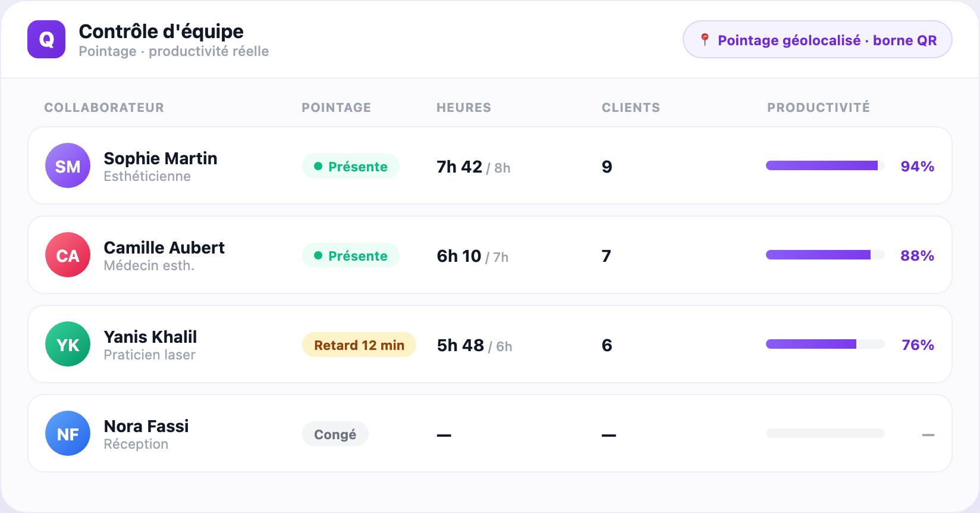Image resolution: width=980 pixels, height=513 pixels.
Task: Sort by the Productivité column header
Action: click(x=818, y=107)
